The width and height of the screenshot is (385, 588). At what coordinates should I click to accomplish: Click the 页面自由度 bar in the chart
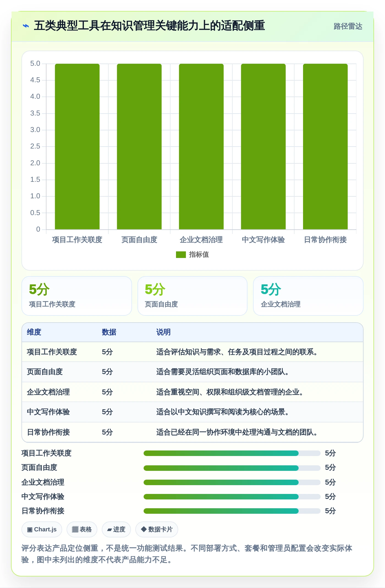139,147
